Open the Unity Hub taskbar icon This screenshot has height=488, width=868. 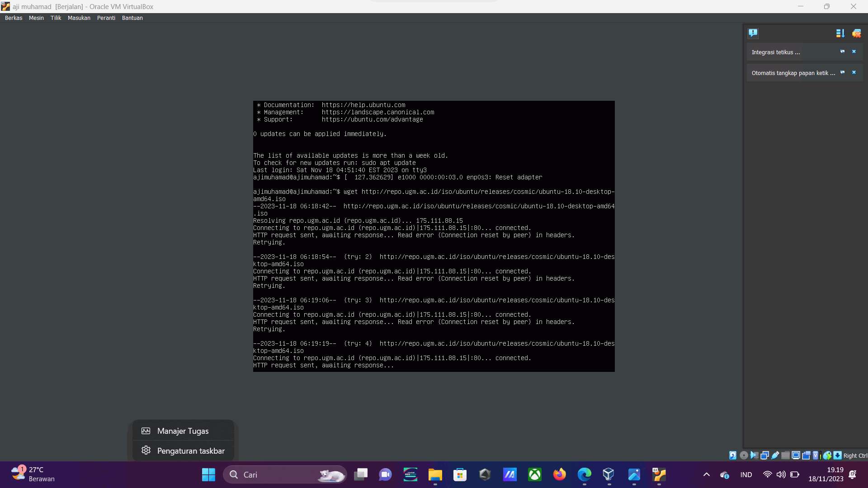[x=485, y=474]
